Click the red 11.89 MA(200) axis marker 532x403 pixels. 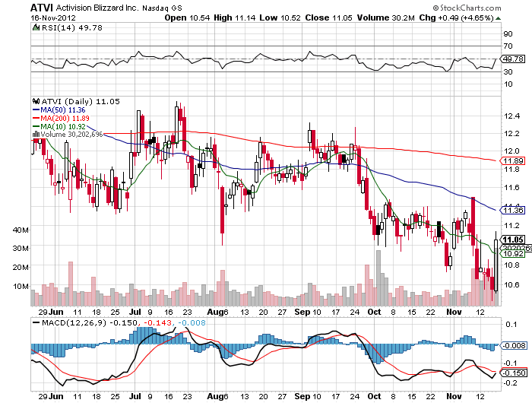[513, 160]
